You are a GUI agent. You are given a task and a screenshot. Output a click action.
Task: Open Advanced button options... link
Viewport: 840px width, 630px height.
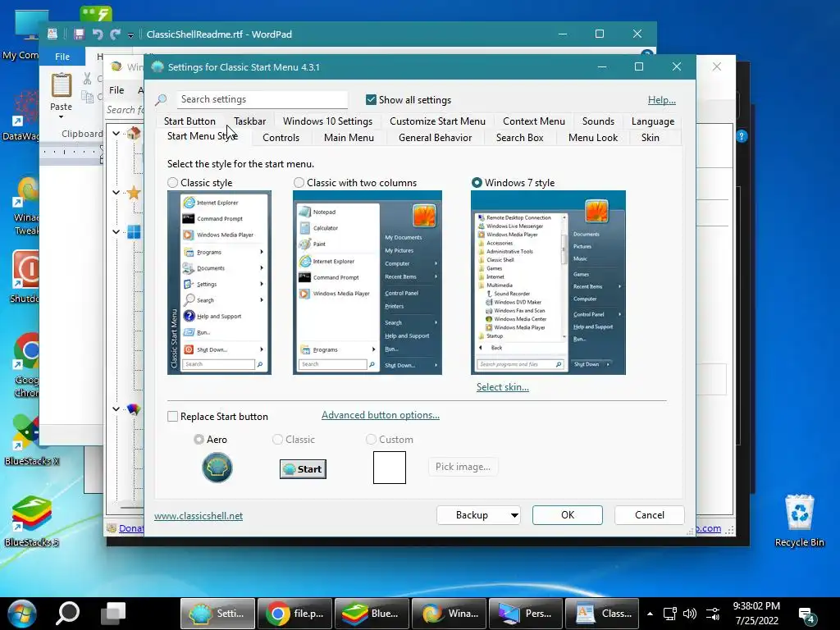coord(381,415)
